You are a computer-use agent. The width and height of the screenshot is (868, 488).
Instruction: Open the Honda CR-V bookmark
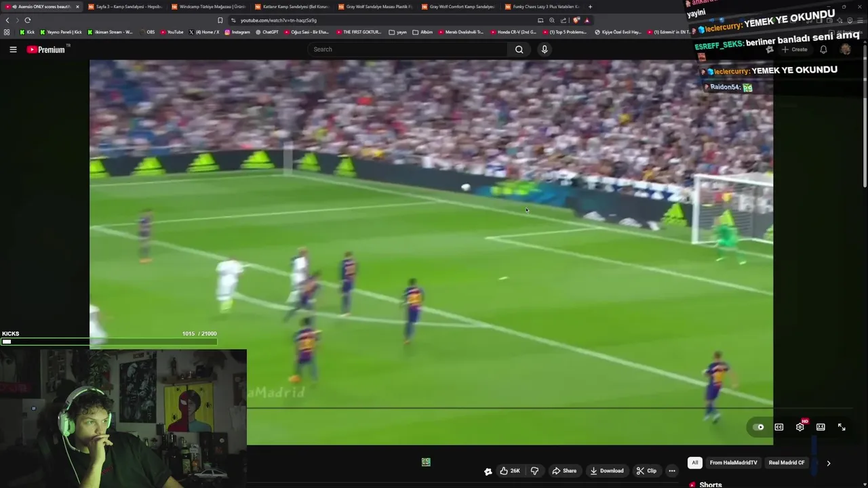pos(513,32)
